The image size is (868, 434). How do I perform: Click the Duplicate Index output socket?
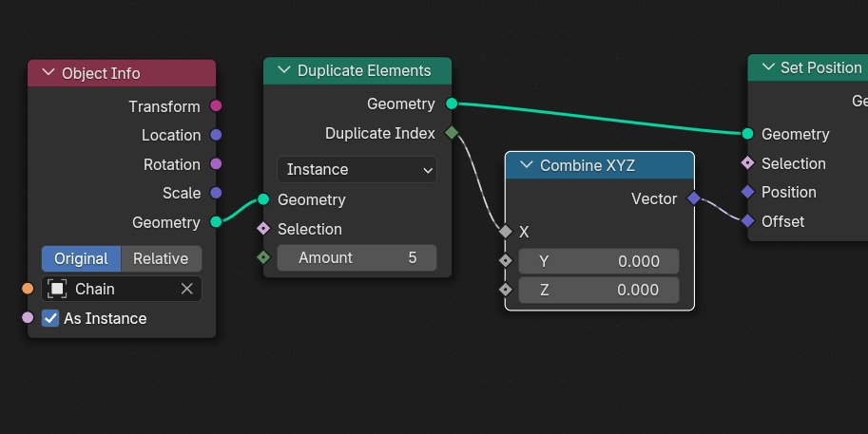[x=452, y=132]
